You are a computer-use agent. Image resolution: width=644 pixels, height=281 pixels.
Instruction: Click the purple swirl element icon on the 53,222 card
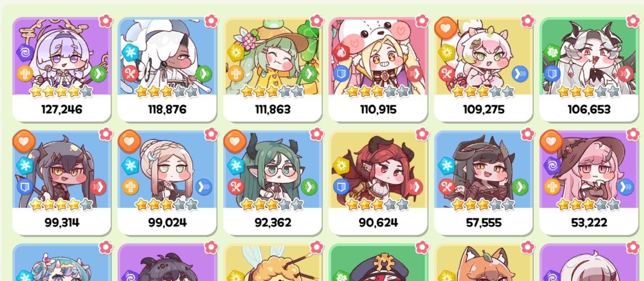pos(552,166)
